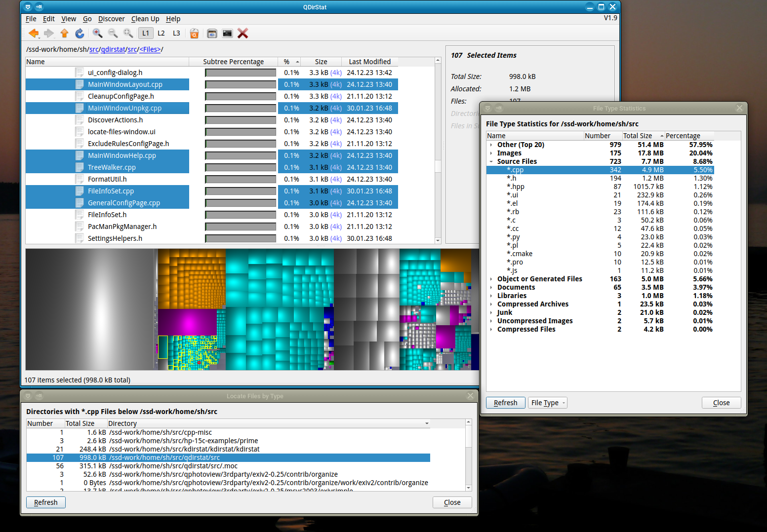Click subtree percentage bar of MainWindowUnpkg.cpp

[241, 108]
